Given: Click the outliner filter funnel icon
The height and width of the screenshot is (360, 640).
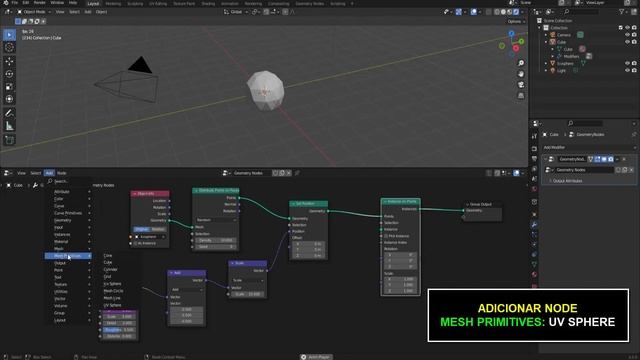Looking at the screenshot, I should point(622,12).
